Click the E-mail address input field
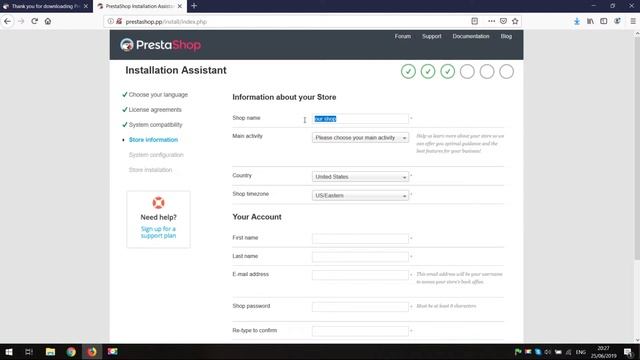The width and height of the screenshot is (640, 360). pos(360,275)
